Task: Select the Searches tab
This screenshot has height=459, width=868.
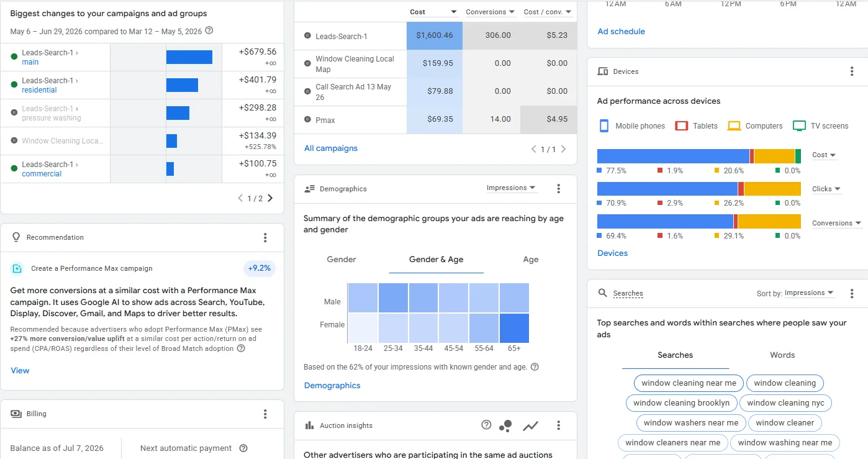Action: pos(676,355)
